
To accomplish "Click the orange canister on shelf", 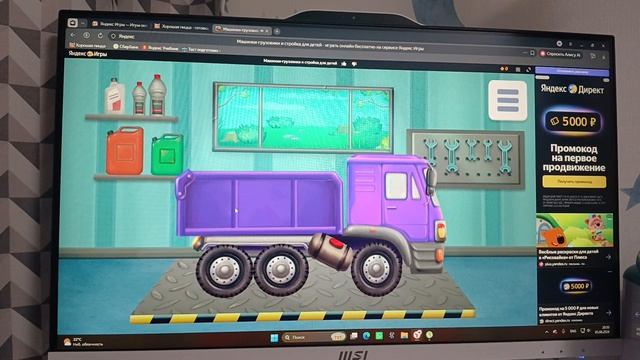I will coord(125,151).
